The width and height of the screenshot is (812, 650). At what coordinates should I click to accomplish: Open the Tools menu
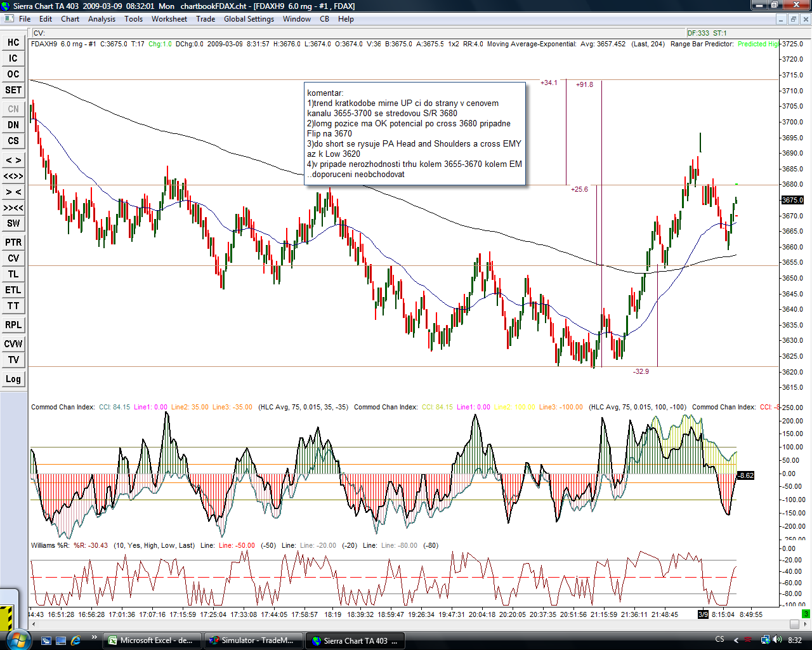[x=133, y=19]
